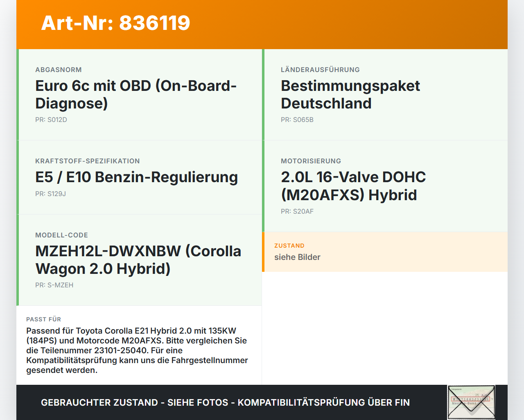Click the Euro 6c mit OBD value

136,95
